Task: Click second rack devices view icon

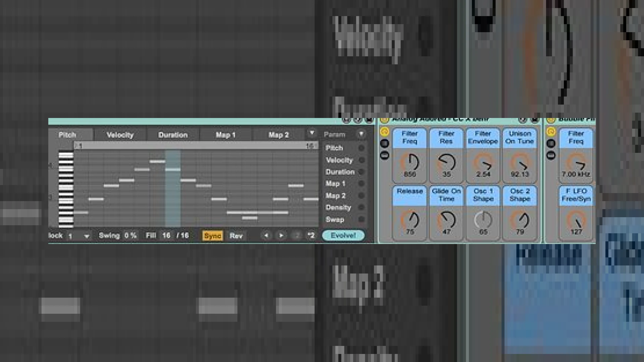Action: (x=551, y=155)
